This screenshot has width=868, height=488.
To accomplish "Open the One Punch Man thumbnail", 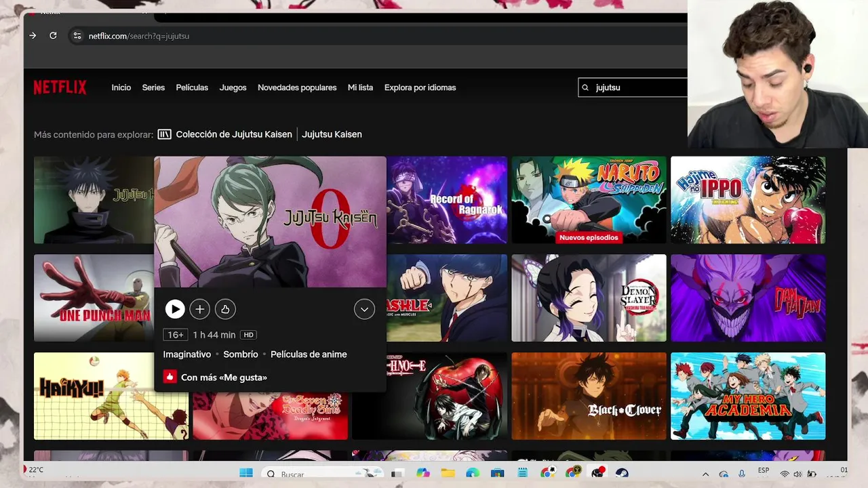I will (94, 298).
